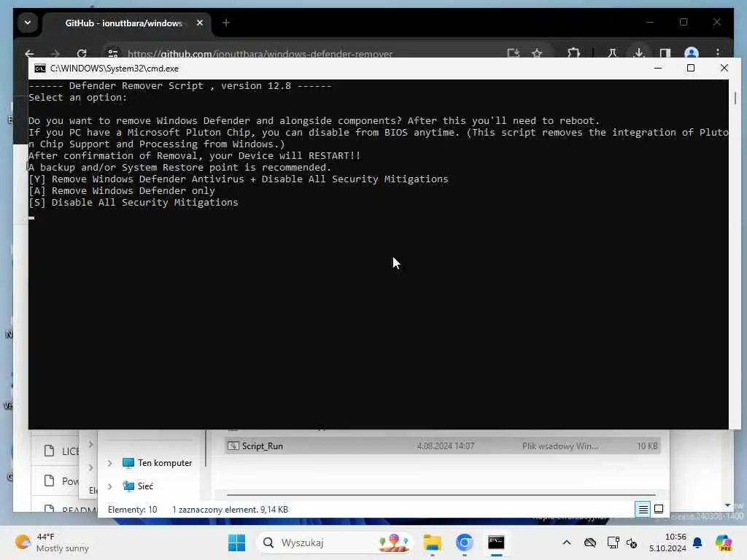Click the cloud sync tray icon
This screenshot has height=560, width=747.
pyautogui.click(x=589, y=542)
